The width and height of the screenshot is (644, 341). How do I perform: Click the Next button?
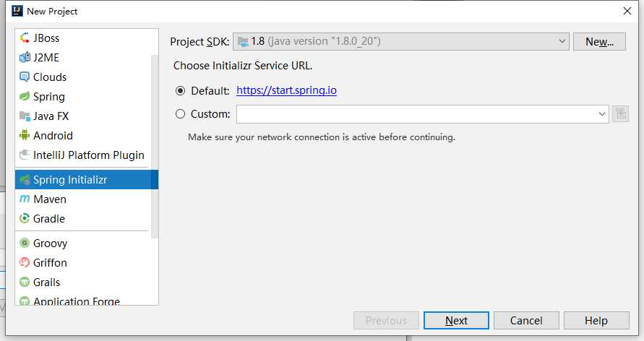tap(456, 321)
